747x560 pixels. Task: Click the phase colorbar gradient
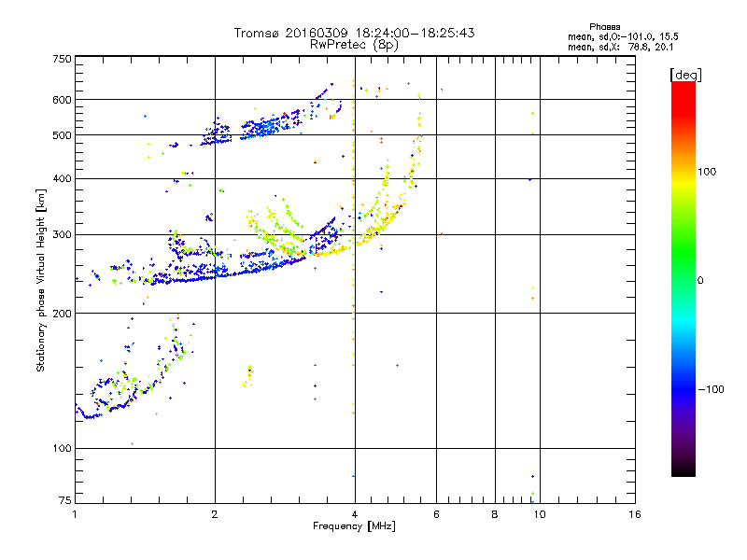coord(684,278)
